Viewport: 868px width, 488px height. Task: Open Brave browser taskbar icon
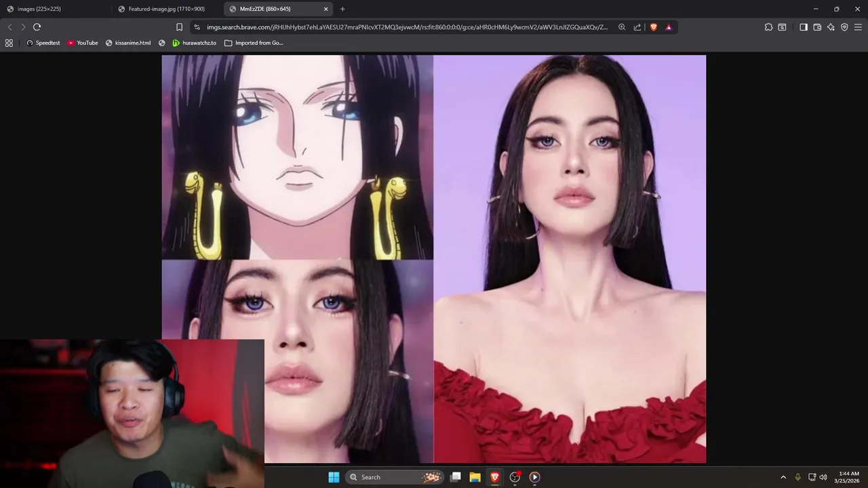[x=495, y=477]
